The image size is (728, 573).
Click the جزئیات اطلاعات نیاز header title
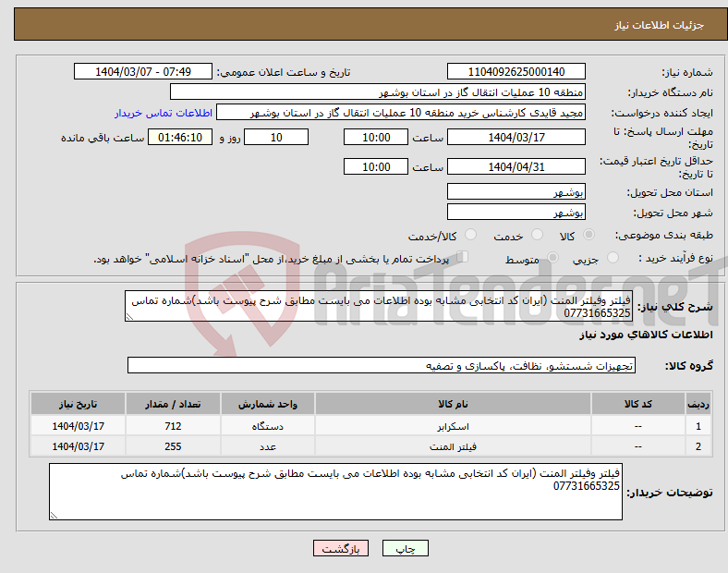659,25
